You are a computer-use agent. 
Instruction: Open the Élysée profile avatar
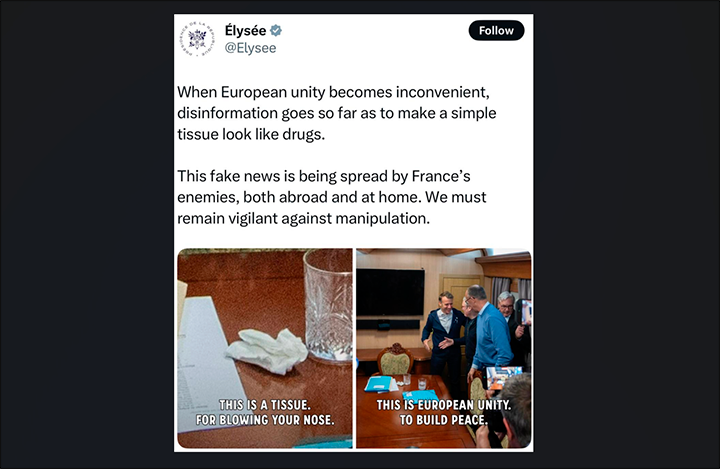pos(197,39)
